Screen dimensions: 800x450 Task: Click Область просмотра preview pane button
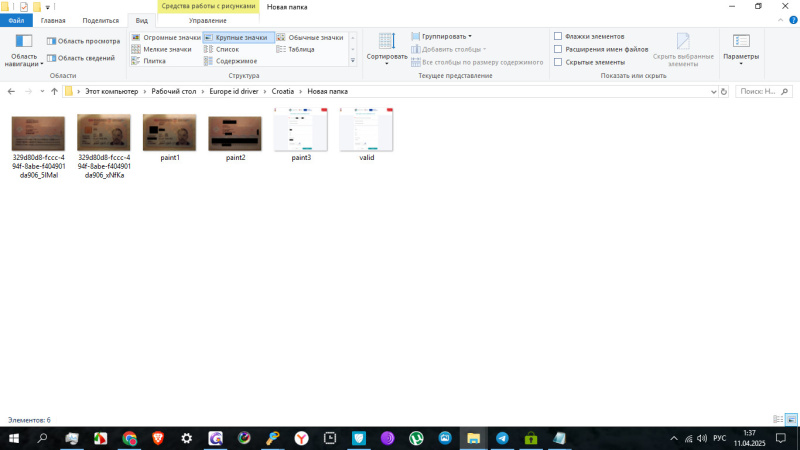point(83,41)
